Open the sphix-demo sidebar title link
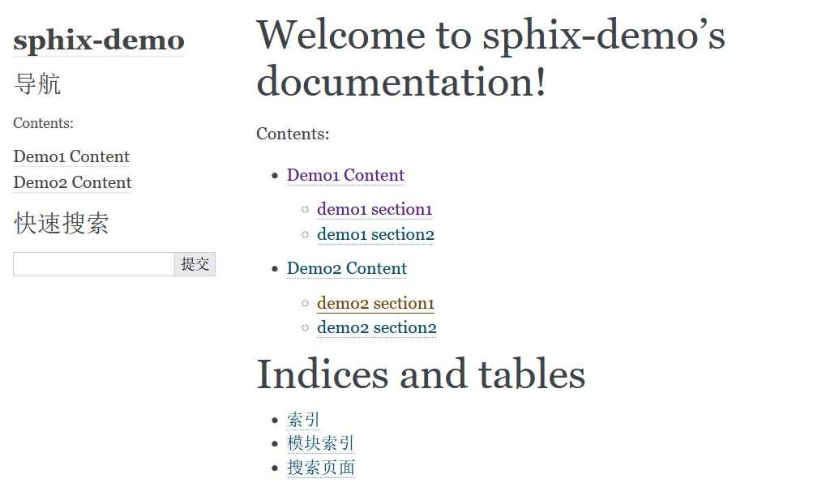 (98, 41)
